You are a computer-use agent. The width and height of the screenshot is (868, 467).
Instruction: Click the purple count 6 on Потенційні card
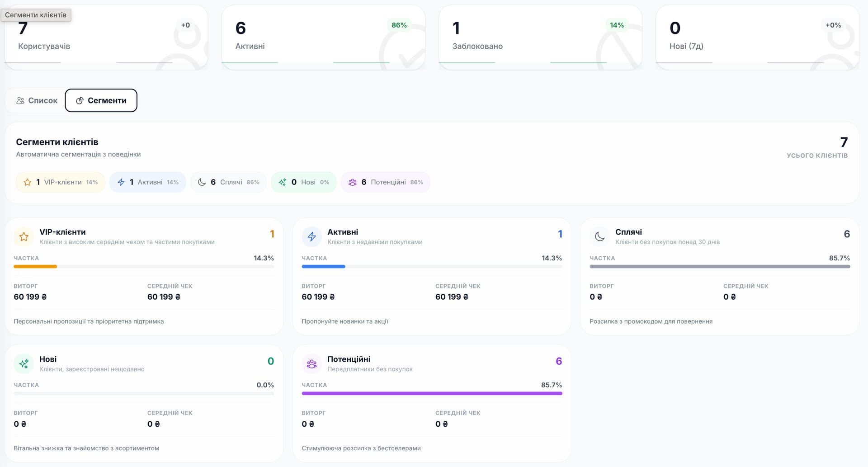pos(559,361)
